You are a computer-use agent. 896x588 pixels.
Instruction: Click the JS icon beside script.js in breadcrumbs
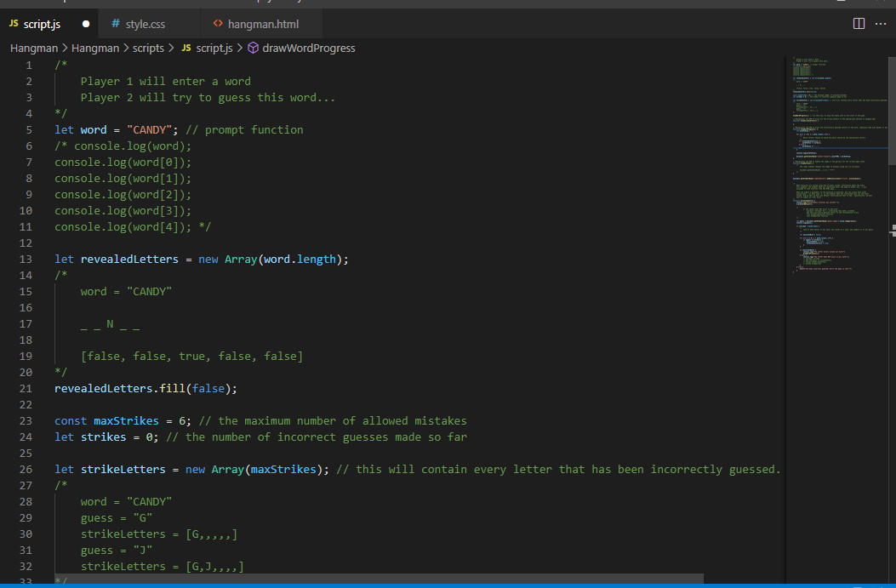pyautogui.click(x=189, y=48)
